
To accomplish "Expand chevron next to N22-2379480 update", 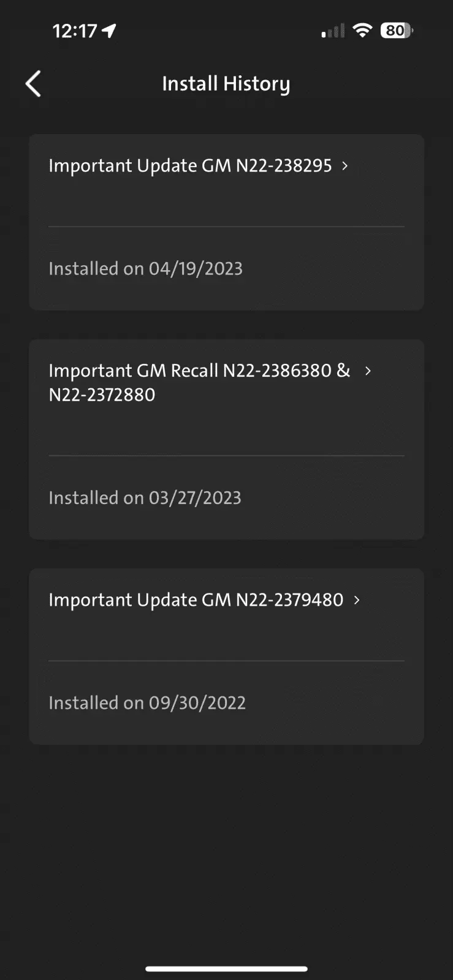I will tap(357, 600).
